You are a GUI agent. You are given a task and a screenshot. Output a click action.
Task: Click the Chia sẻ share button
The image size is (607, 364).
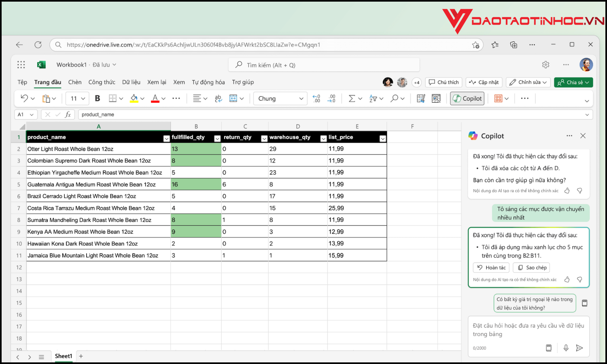tap(573, 82)
